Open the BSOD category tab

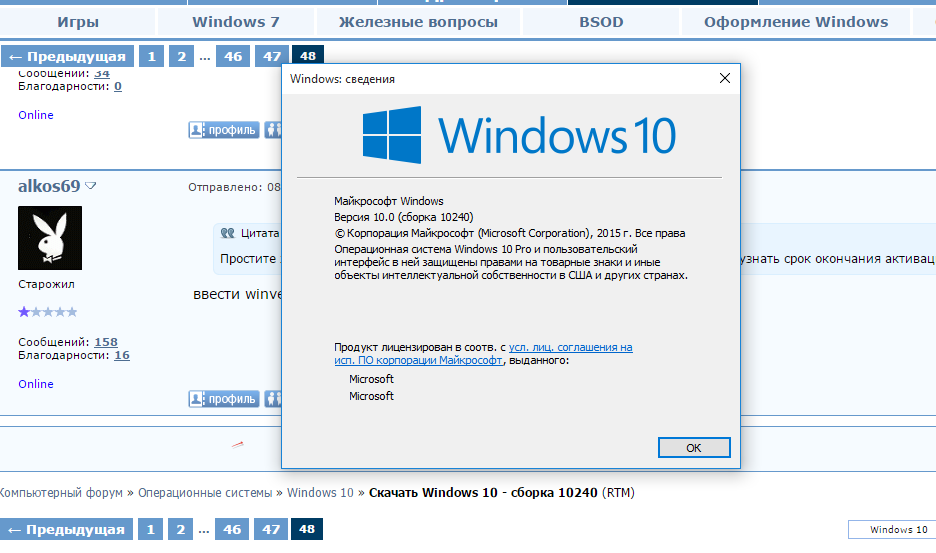tap(601, 22)
